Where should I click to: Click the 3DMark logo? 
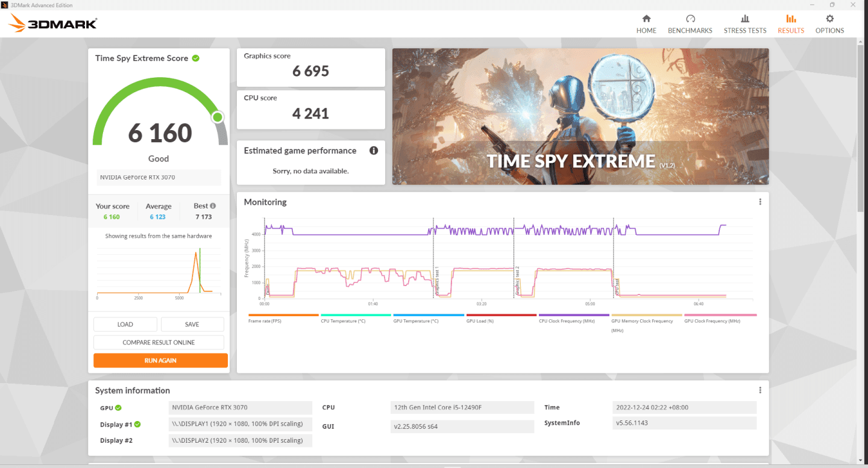pyautogui.click(x=52, y=24)
